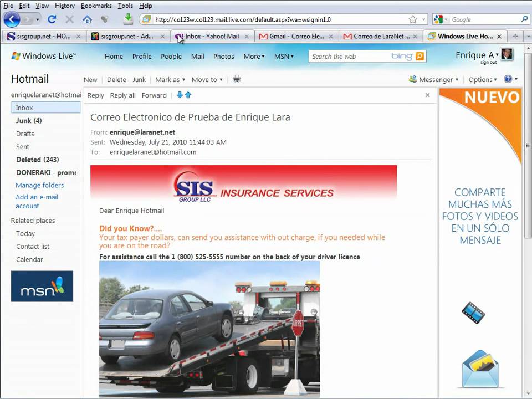Mark message as Junk
This screenshot has height=399, width=532.
[139, 80]
